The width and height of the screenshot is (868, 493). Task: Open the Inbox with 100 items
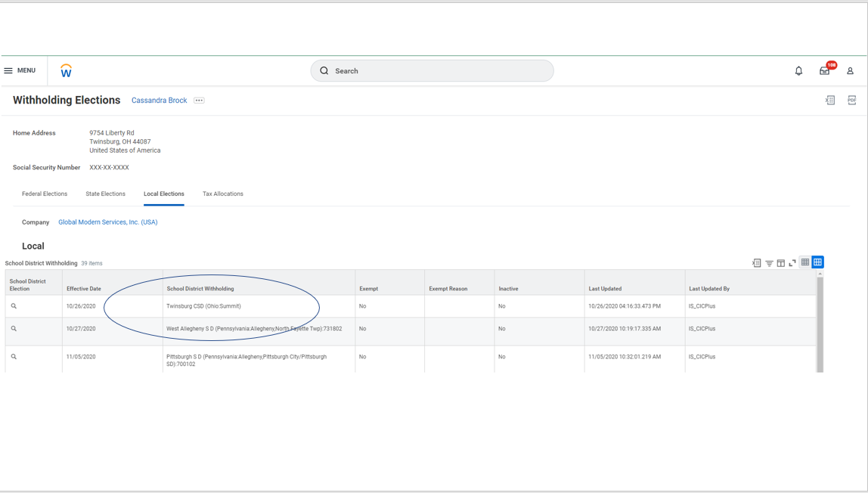[x=824, y=70]
